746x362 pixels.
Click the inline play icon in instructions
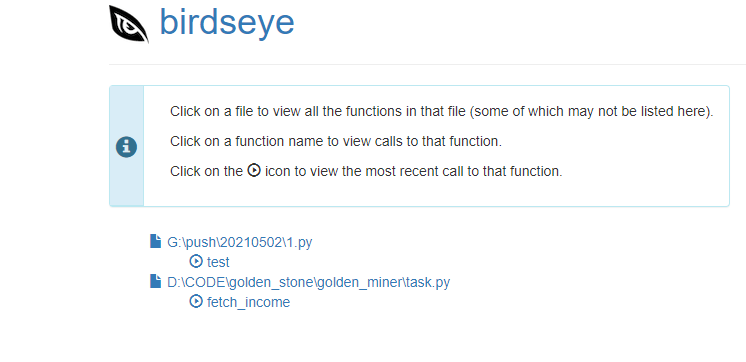point(254,170)
